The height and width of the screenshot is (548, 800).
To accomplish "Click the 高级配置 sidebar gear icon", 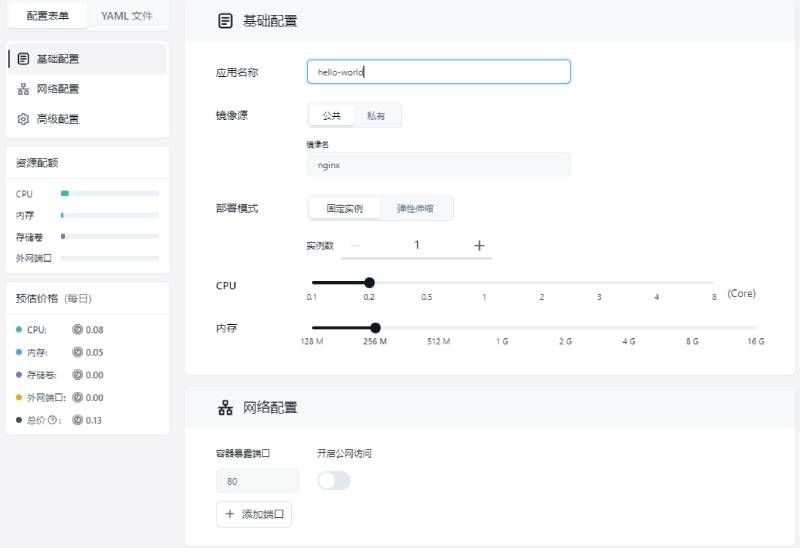I will [x=23, y=119].
